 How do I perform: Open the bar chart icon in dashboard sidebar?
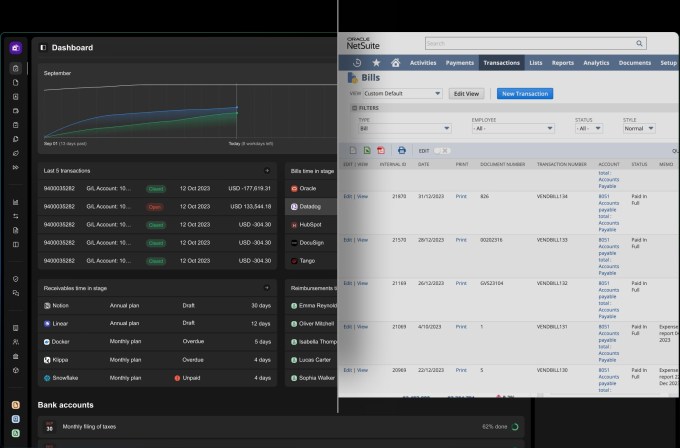tap(16, 202)
